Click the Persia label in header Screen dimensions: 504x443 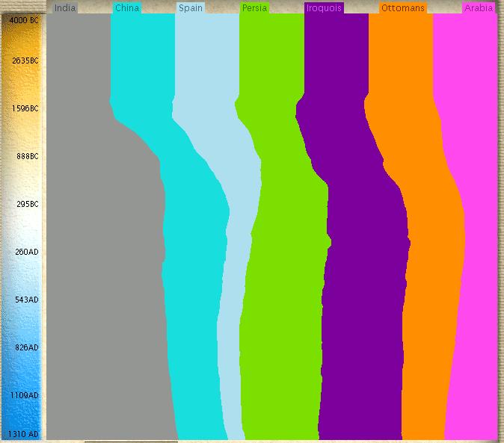255,8
